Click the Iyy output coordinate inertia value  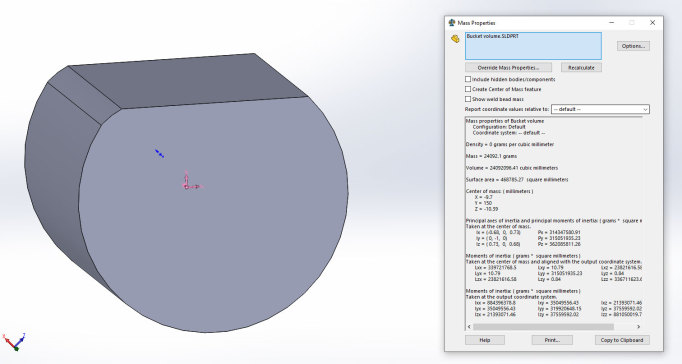pos(559,309)
